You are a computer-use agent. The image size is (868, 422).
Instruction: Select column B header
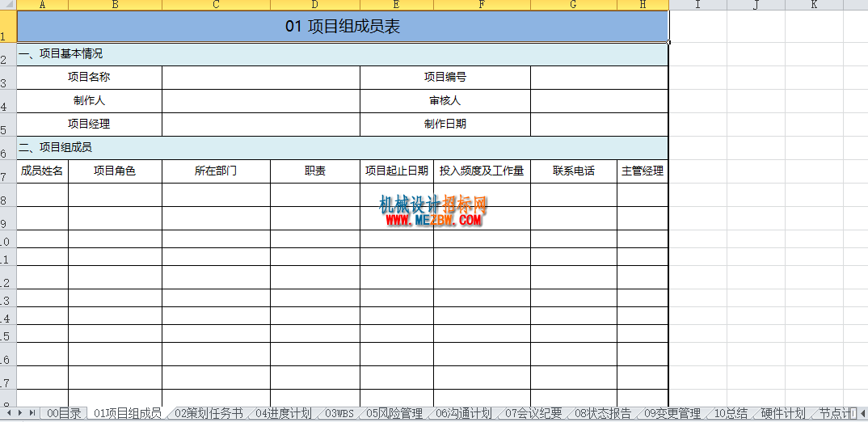115,5
